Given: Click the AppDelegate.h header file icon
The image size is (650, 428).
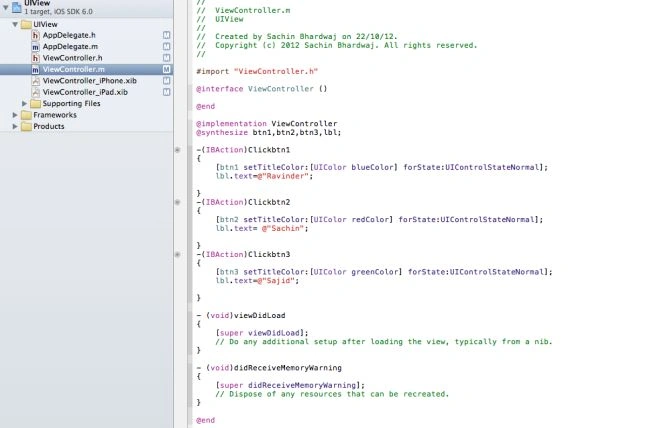Looking at the screenshot, I should click(x=36, y=35).
